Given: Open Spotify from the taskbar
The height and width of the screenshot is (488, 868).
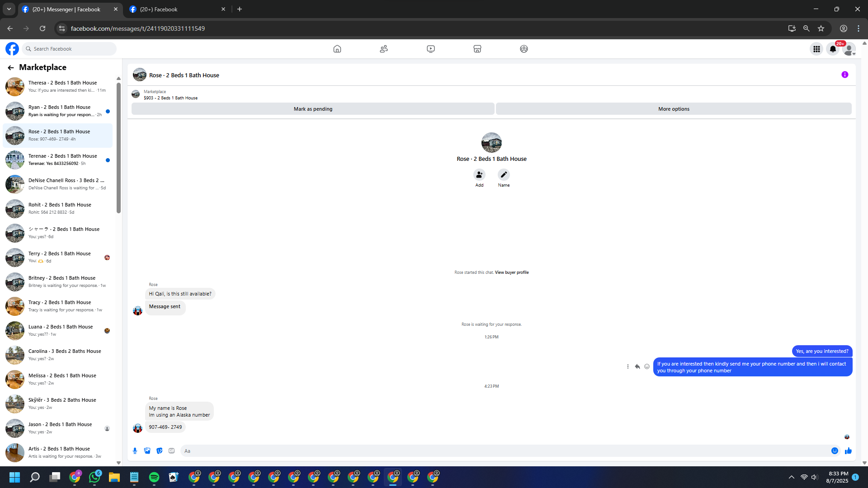Looking at the screenshot, I should coord(154,477).
